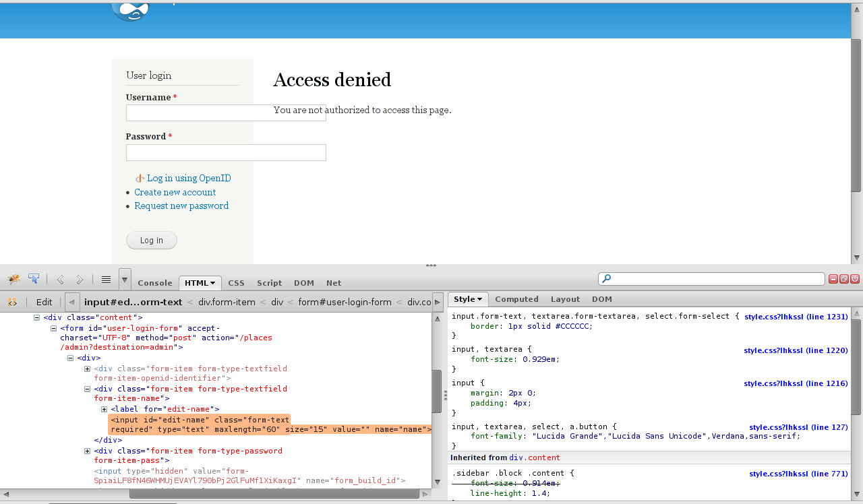The image size is (863, 504).
Task: Open style.css line 771 source link
Action: pyautogui.click(x=798, y=474)
